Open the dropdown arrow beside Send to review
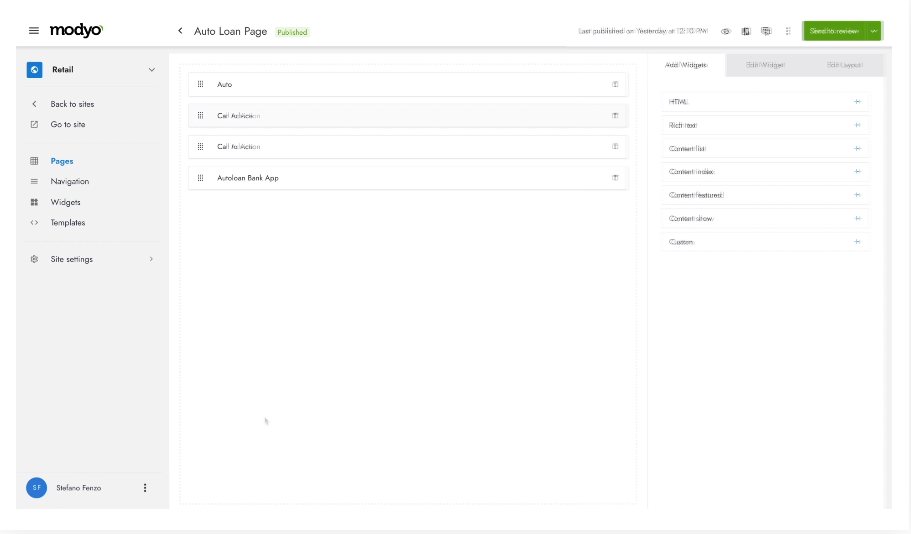The image size is (911, 534). click(x=874, y=31)
